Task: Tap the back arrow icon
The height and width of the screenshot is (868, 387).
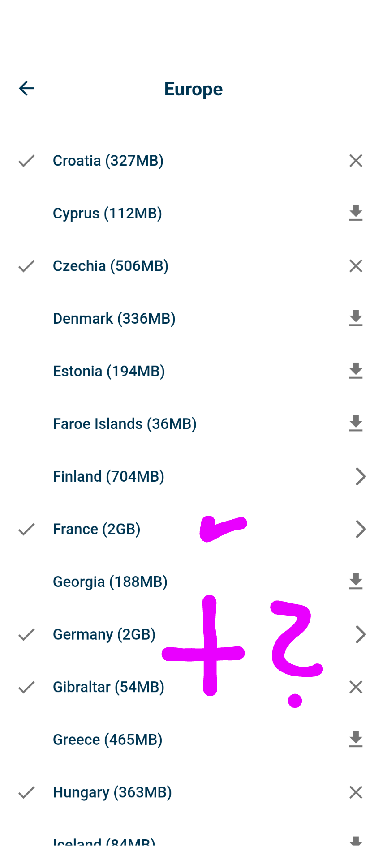Action: pyautogui.click(x=26, y=89)
